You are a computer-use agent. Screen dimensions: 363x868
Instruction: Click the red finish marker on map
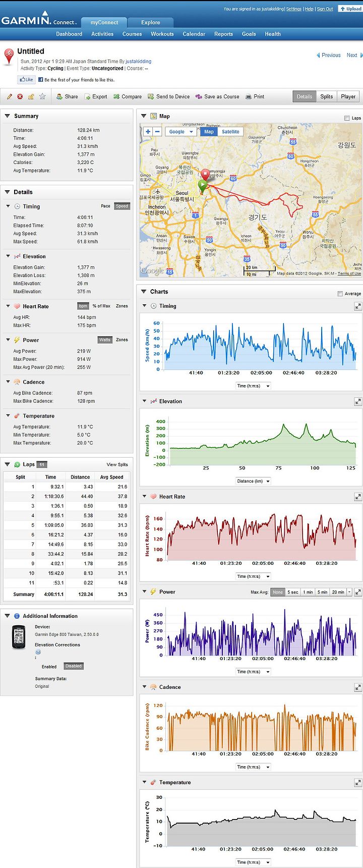click(205, 175)
